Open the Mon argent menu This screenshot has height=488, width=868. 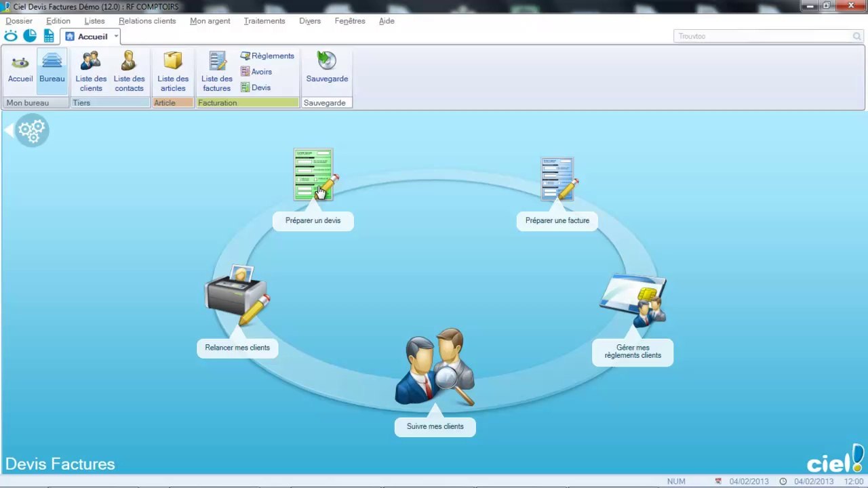pyautogui.click(x=210, y=21)
